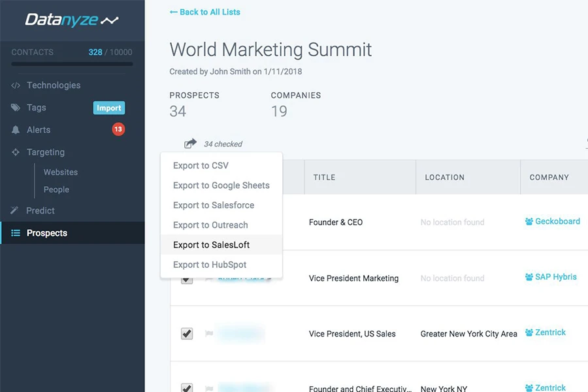Click the blurred name in US Sales row
The image size is (588, 392).
[x=240, y=333]
